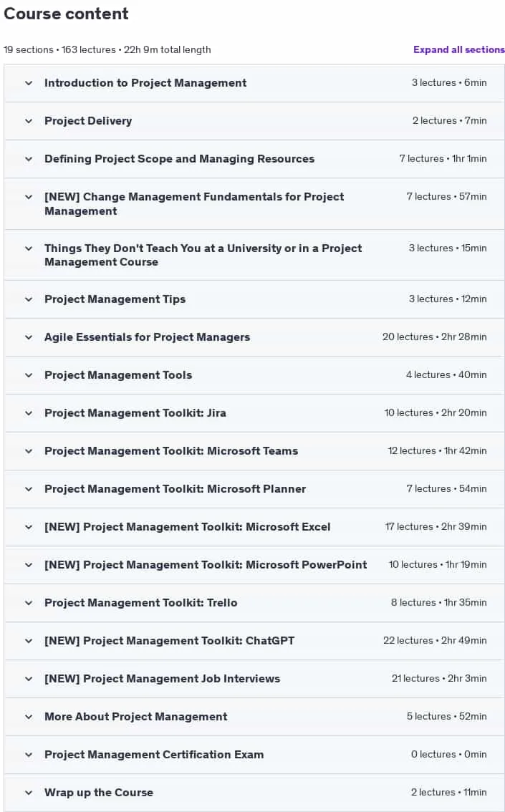Screen dimensions: 505x812
Task: Expand Agile Essentials for Project Managers chevron
Action: coord(29,337)
